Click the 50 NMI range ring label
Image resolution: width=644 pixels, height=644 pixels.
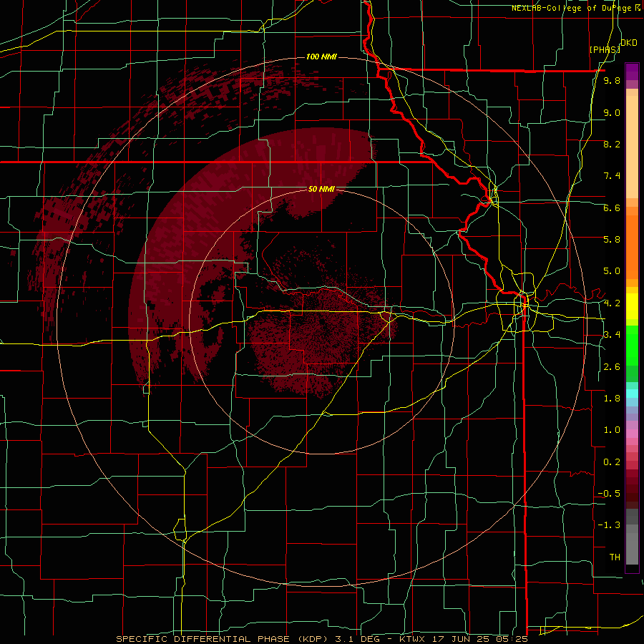tap(321, 190)
